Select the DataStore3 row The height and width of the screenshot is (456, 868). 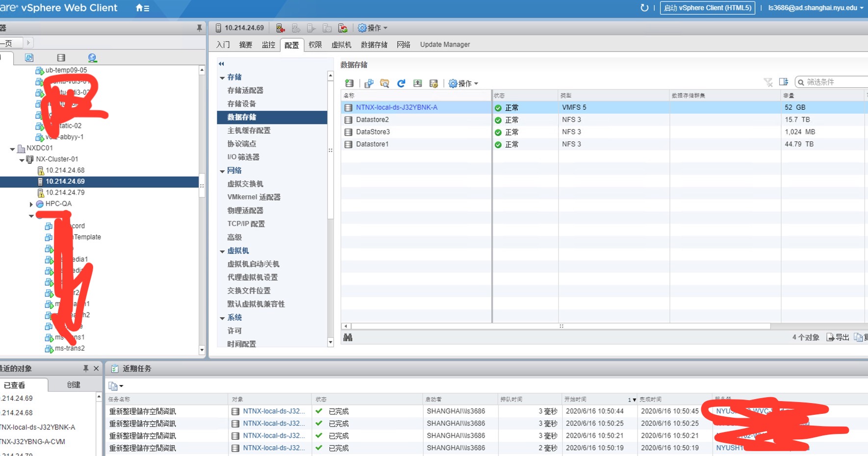tap(604, 132)
